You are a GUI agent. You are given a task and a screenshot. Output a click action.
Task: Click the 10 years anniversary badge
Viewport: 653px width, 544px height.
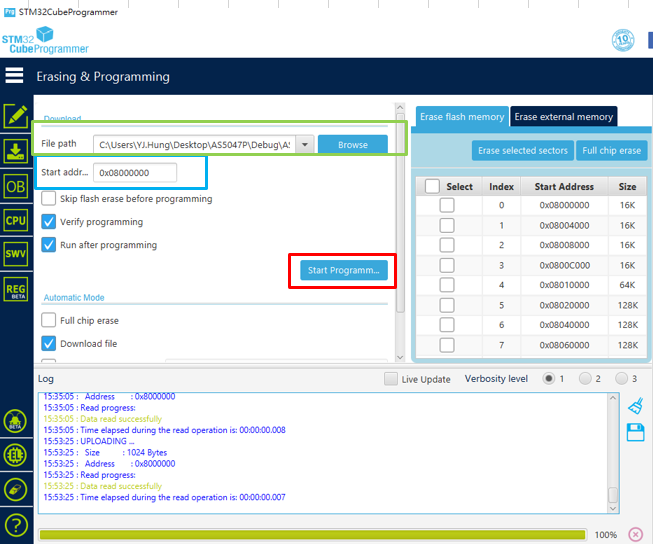pos(623,40)
